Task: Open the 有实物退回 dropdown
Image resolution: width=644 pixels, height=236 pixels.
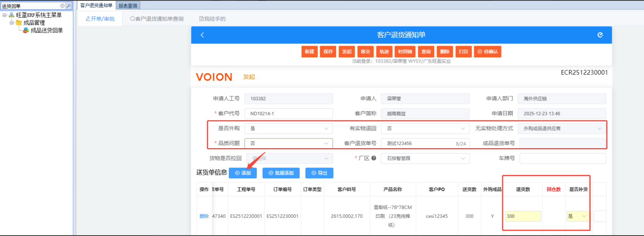Action: pyautogui.click(x=425, y=128)
